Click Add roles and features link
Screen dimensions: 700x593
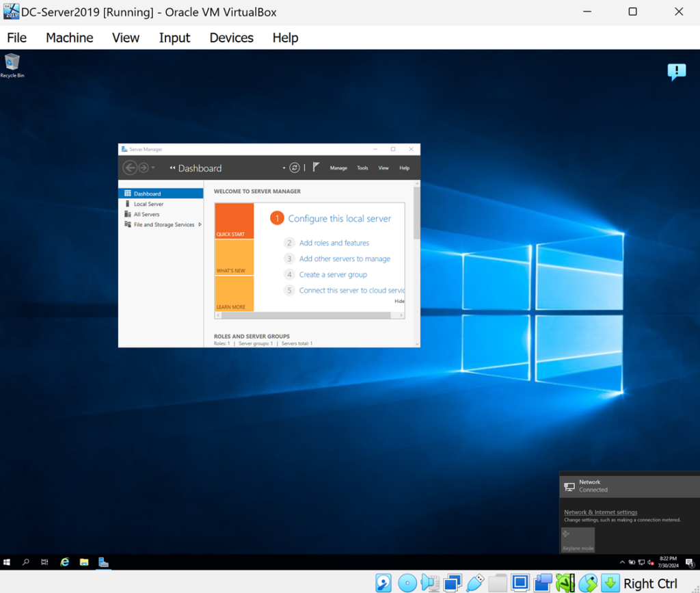334,243
